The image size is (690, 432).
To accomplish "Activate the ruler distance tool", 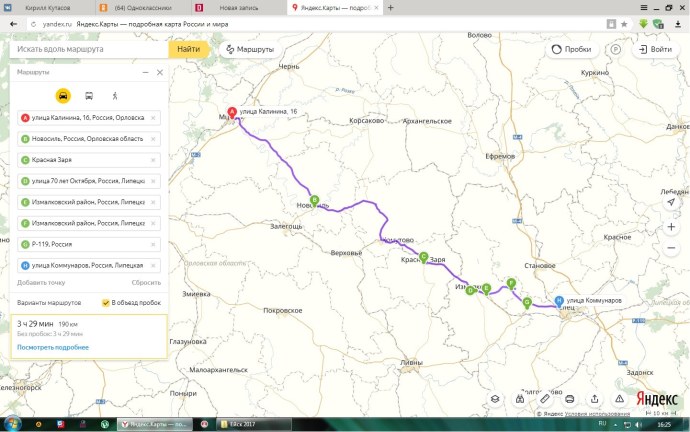I will 545,398.
